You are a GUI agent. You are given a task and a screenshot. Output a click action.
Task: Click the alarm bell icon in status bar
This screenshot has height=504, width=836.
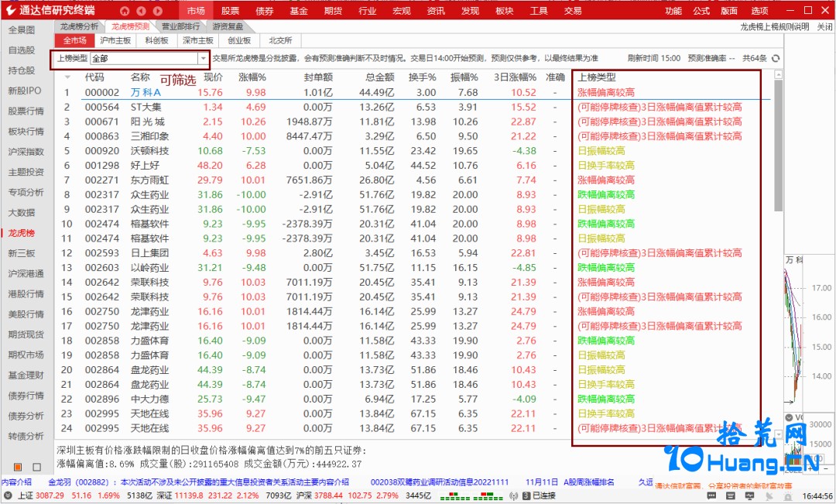coord(788,496)
